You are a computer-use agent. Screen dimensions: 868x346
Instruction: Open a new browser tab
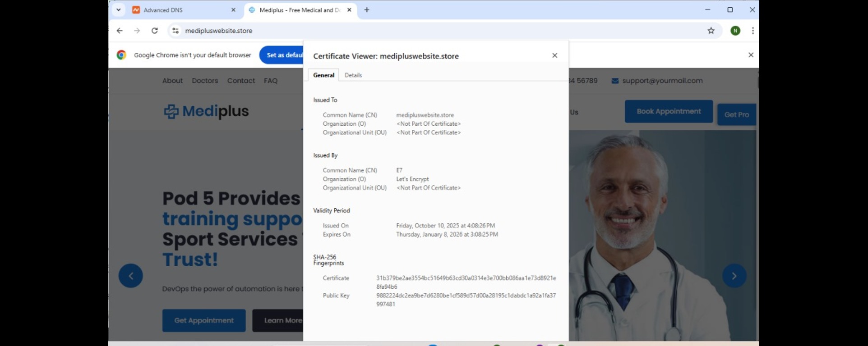point(367,10)
